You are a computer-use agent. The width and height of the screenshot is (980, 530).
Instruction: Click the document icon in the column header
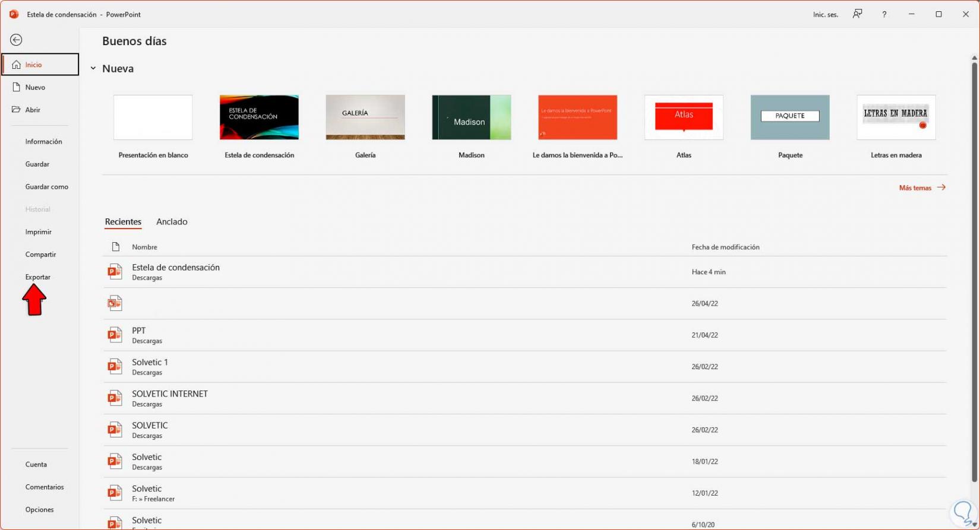point(116,247)
